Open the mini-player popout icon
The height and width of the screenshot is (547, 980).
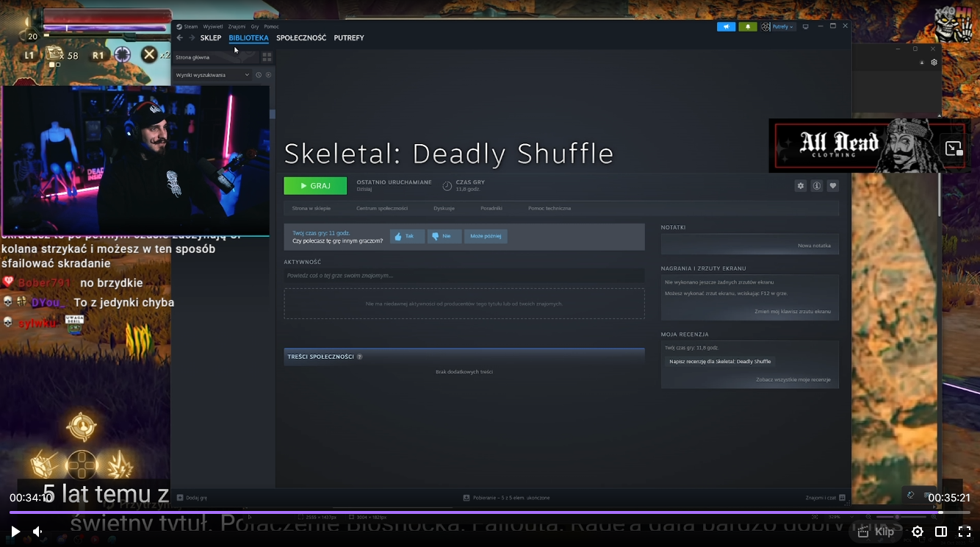click(954, 149)
